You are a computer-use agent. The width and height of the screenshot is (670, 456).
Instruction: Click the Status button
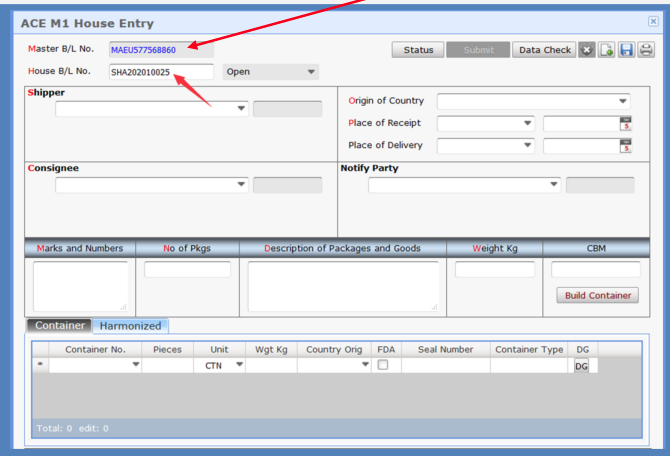coord(418,50)
